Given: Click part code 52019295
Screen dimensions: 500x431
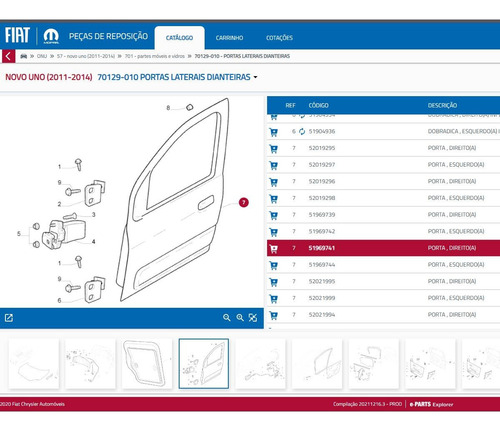Looking at the screenshot, I should coord(322,148).
